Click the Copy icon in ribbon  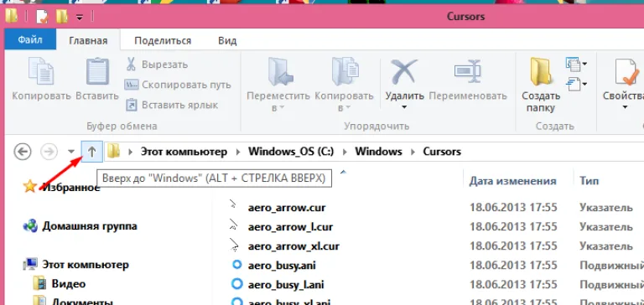(x=41, y=72)
